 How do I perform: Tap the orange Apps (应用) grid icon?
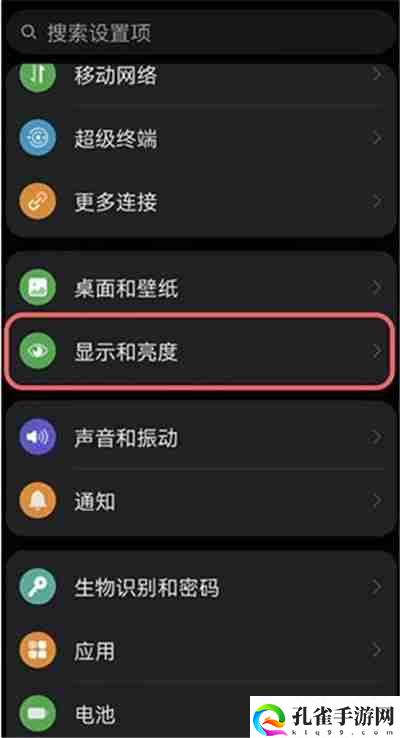(x=38, y=650)
